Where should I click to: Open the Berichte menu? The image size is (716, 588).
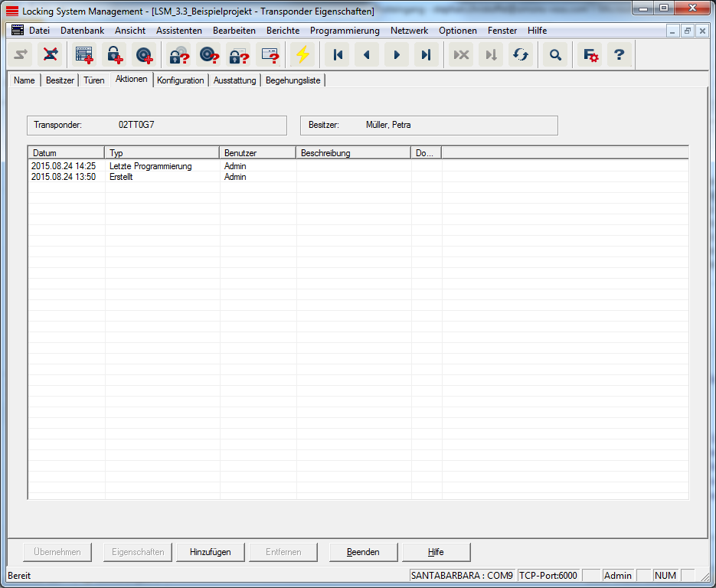tap(283, 31)
